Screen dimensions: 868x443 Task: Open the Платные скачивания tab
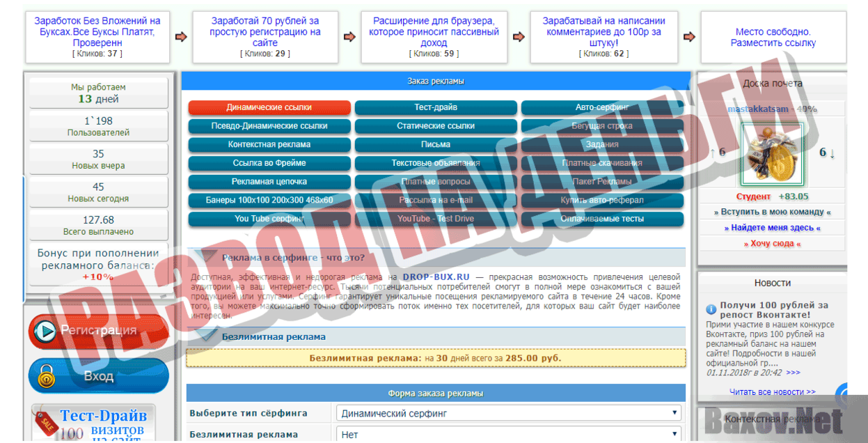(x=602, y=163)
